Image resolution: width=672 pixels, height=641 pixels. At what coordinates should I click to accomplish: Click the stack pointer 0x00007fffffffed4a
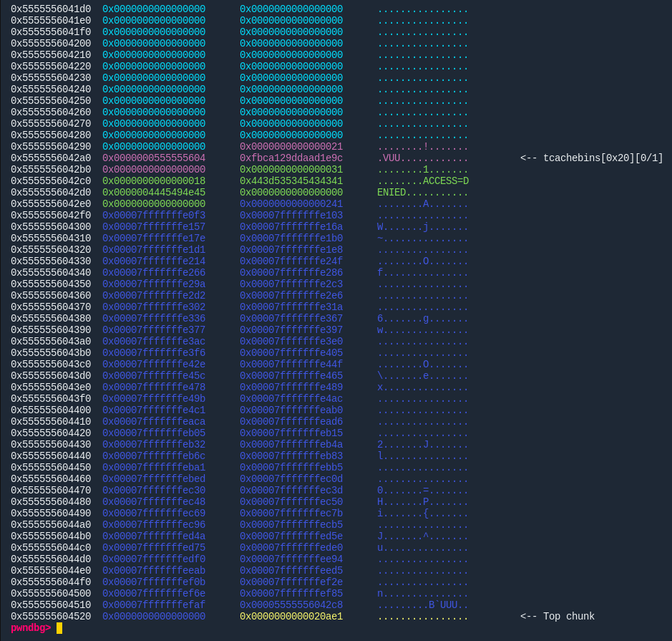pos(154,536)
